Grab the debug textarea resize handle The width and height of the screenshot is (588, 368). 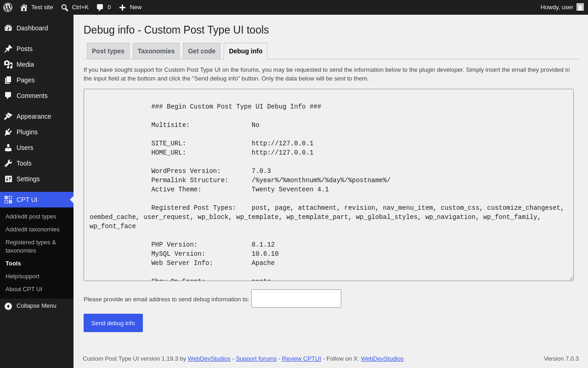point(571,278)
